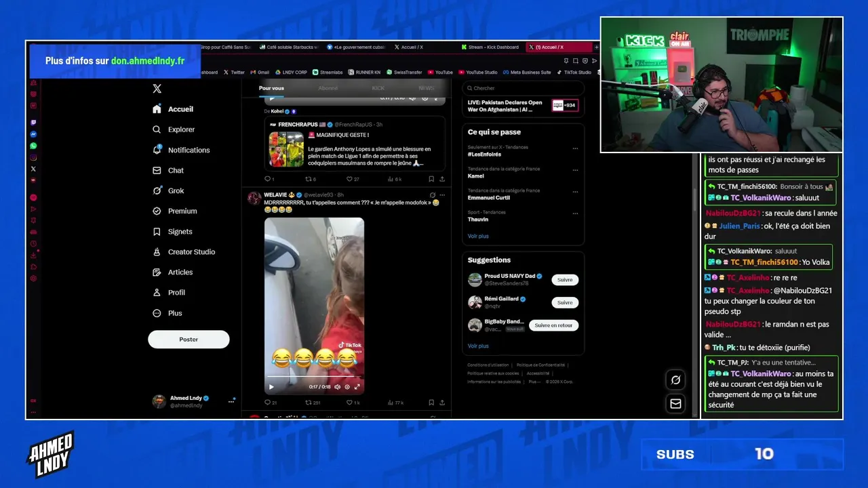Open Meta Business Suite bookmark

click(526, 72)
